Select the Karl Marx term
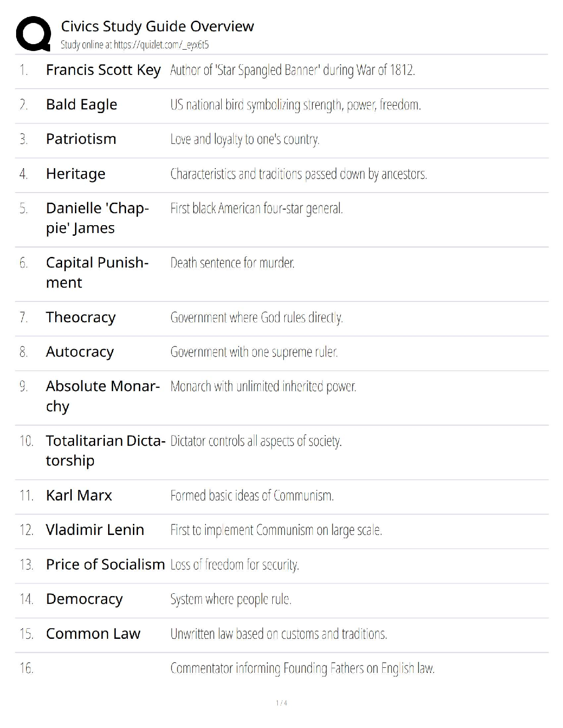563x728 pixels. [x=79, y=495]
